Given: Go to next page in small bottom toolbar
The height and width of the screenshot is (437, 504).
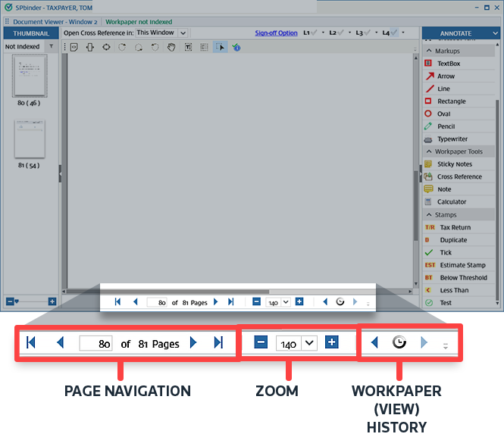Looking at the screenshot, I should (216, 302).
